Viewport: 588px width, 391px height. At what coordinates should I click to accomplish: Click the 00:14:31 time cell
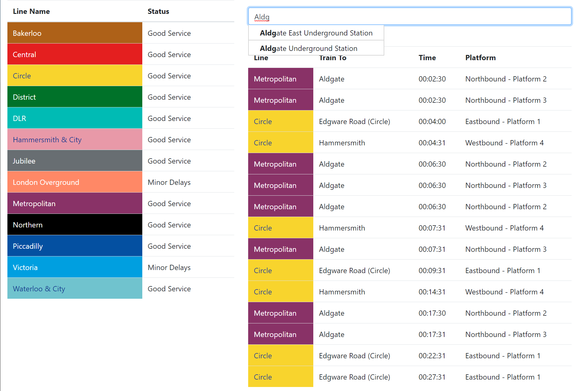point(432,292)
